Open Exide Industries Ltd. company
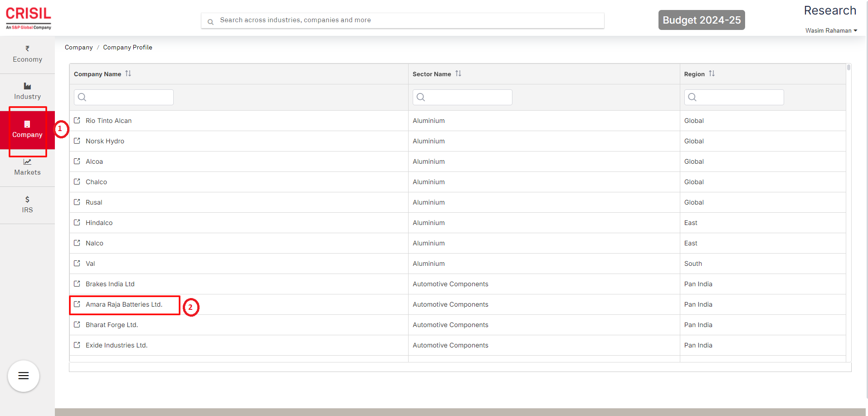 pyautogui.click(x=117, y=345)
